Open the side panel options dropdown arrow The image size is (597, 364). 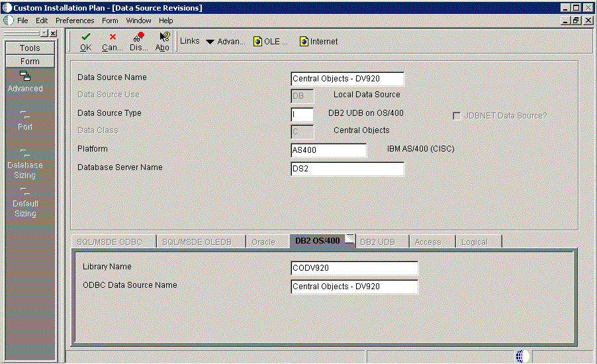point(44,33)
